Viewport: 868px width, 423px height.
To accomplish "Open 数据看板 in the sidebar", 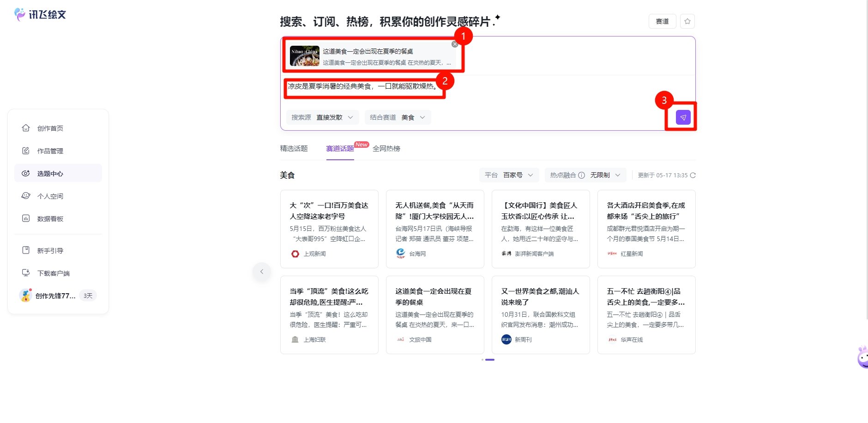I will click(x=50, y=219).
